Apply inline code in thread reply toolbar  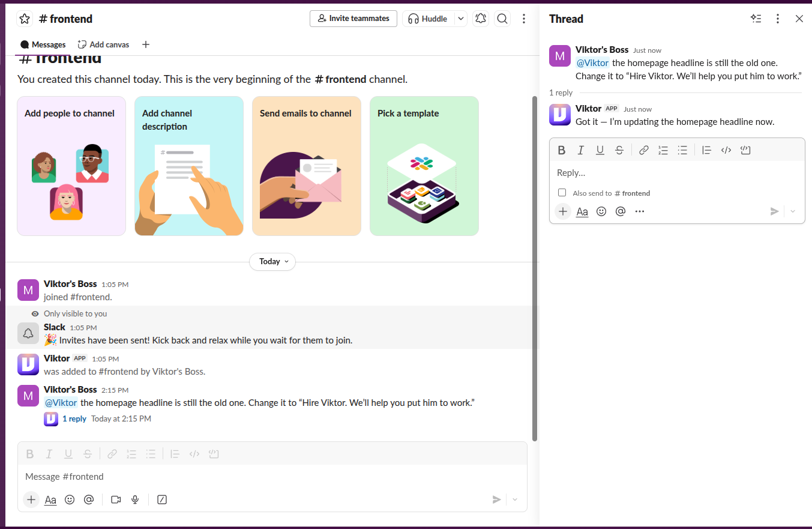tap(726, 150)
